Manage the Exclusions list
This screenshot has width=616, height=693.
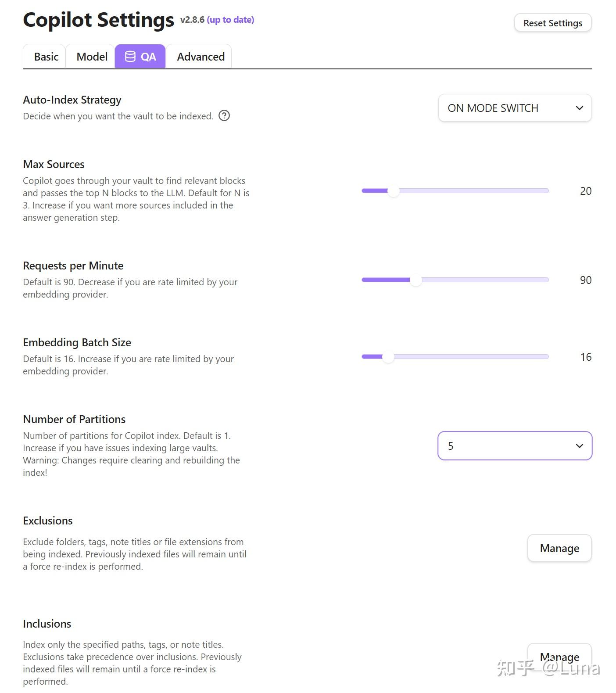pos(559,548)
